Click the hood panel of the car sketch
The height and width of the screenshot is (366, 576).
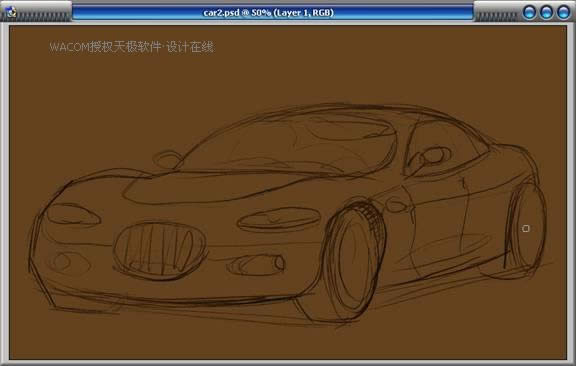217,187
